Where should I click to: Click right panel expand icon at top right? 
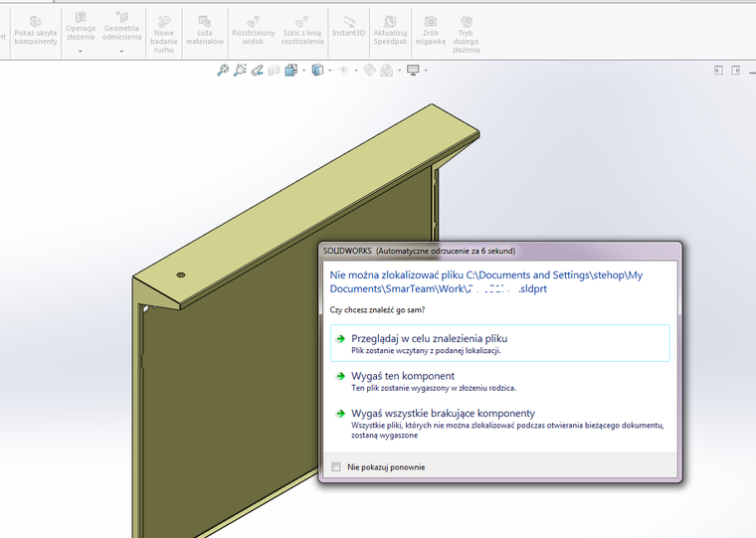736,71
